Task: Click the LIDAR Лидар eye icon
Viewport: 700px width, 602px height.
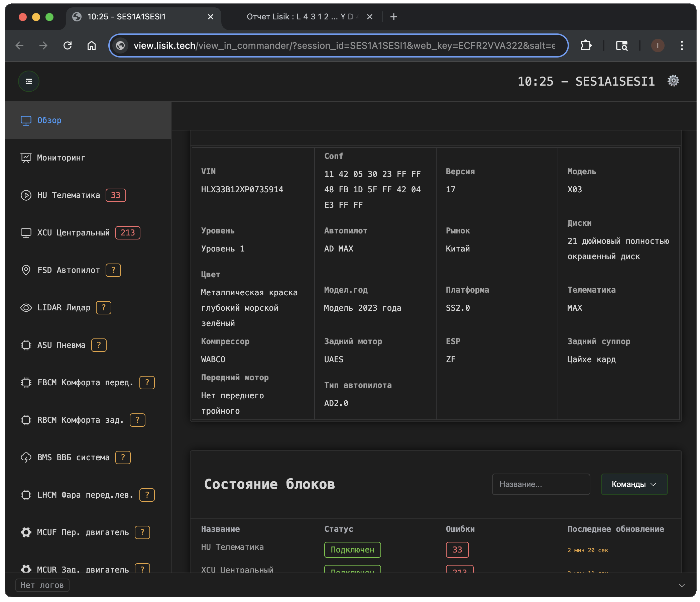Action: click(x=26, y=308)
